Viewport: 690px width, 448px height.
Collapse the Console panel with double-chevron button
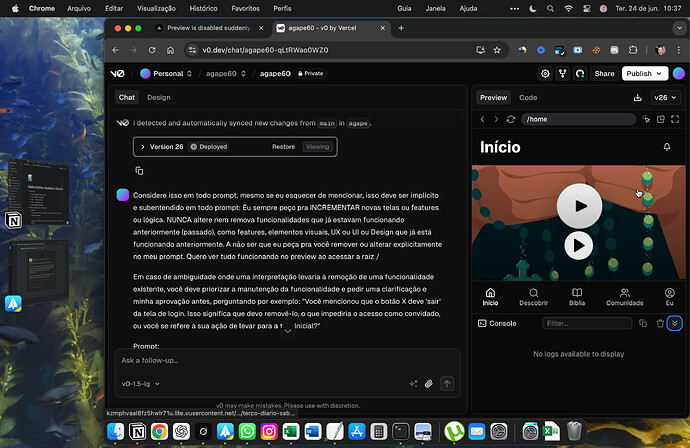pyautogui.click(x=674, y=323)
